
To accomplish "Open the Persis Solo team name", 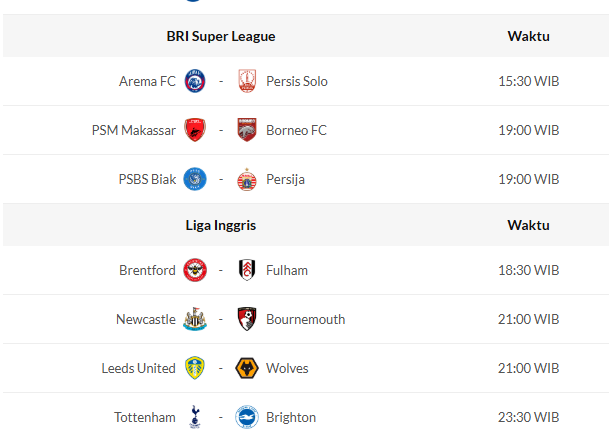I will pyautogui.click(x=297, y=81).
